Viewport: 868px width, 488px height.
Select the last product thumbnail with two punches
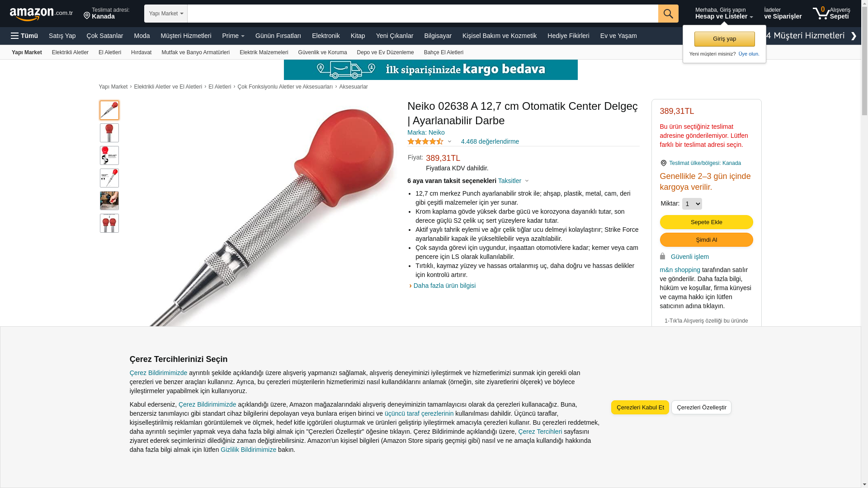point(109,223)
